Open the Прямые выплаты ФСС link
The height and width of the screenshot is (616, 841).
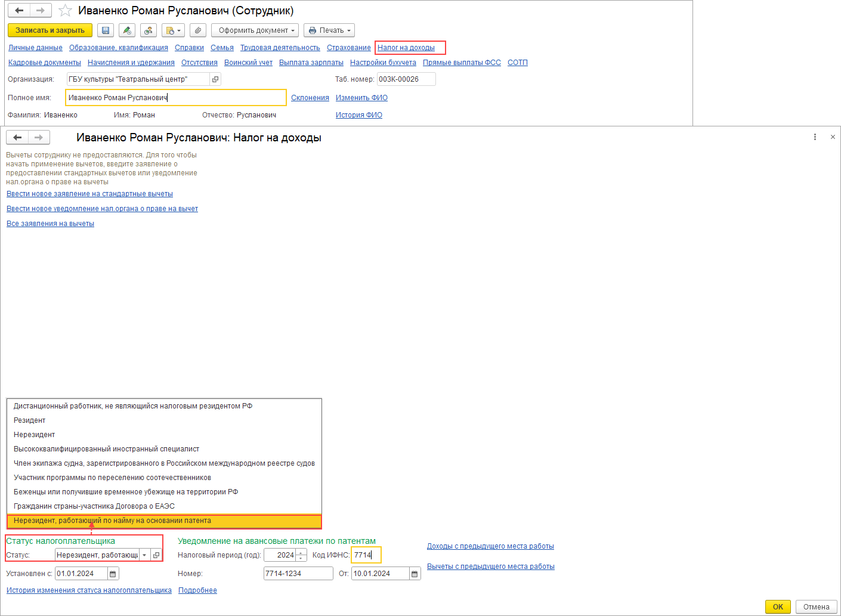click(462, 63)
